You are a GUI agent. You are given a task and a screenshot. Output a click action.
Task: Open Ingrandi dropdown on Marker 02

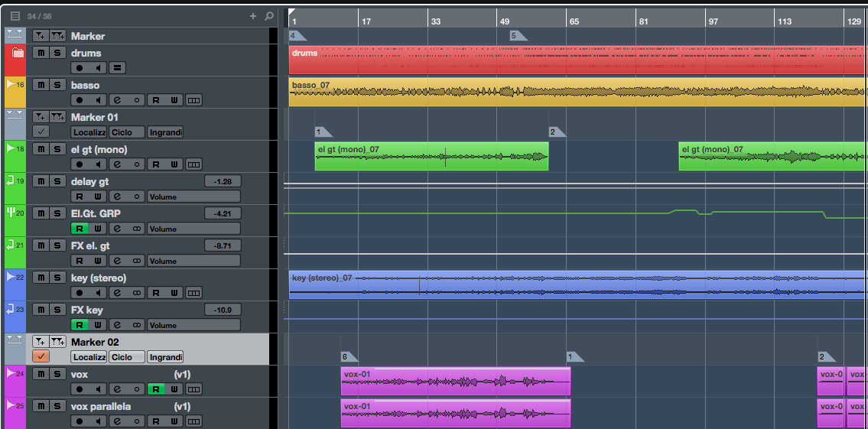165,357
